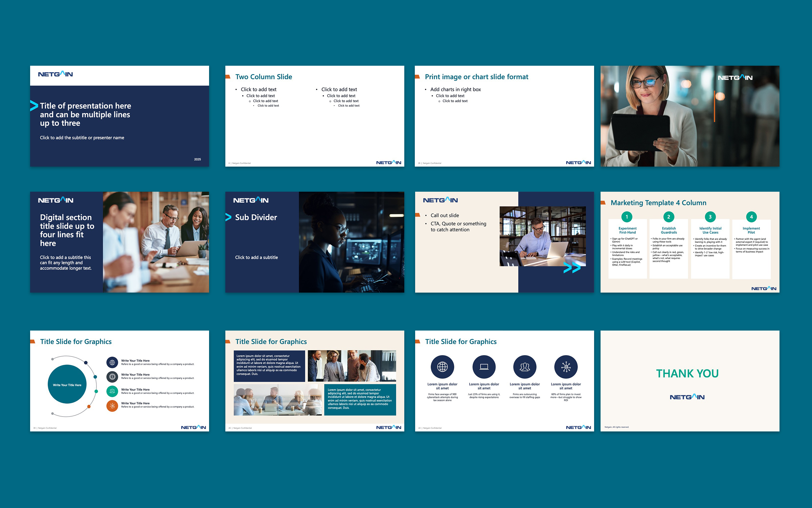Image resolution: width=812 pixels, height=508 pixels.
Task: Select woman with tablet photo slide
Action: pyautogui.click(x=690, y=116)
